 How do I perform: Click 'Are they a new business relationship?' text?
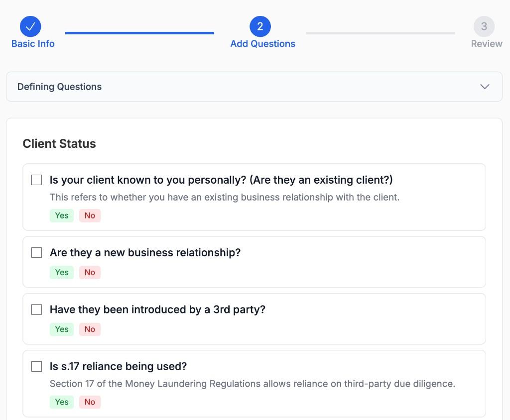click(145, 253)
